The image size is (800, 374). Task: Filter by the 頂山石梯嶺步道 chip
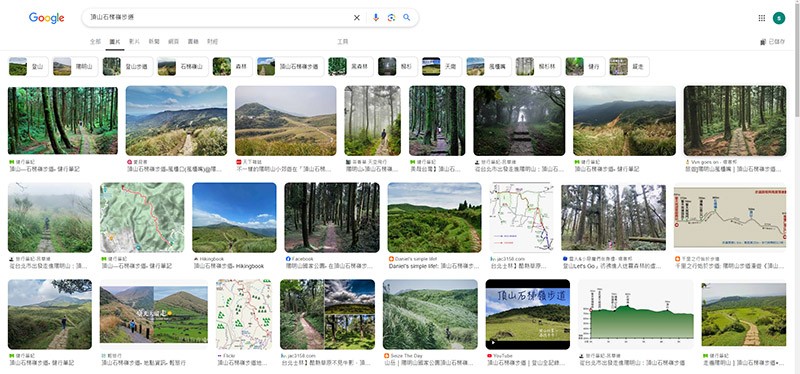(290, 66)
